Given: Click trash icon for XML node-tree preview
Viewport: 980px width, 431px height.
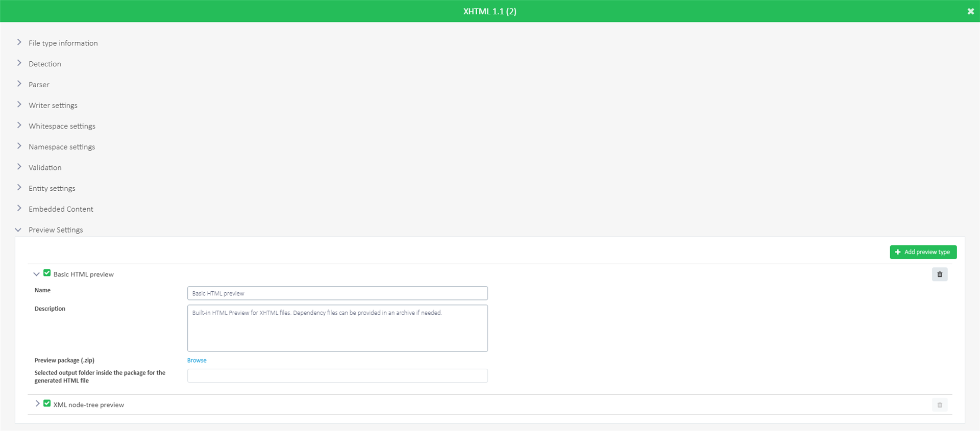Looking at the screenshot, I should (x=939, y=405).
